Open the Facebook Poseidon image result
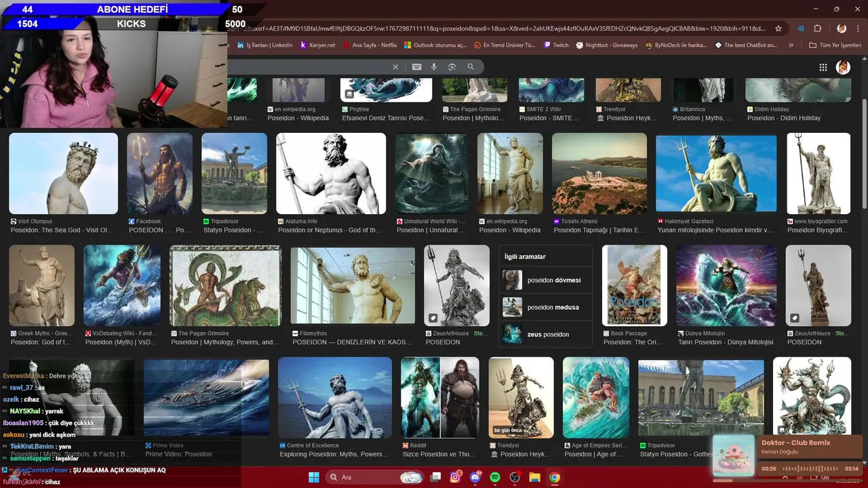Viewport: 868px width, 488px height. coord(160,174)
